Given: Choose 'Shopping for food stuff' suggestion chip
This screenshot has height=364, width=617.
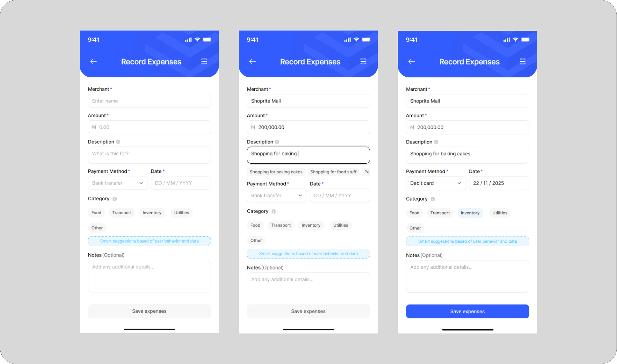Looking at the screenshot, I should 333,172.
